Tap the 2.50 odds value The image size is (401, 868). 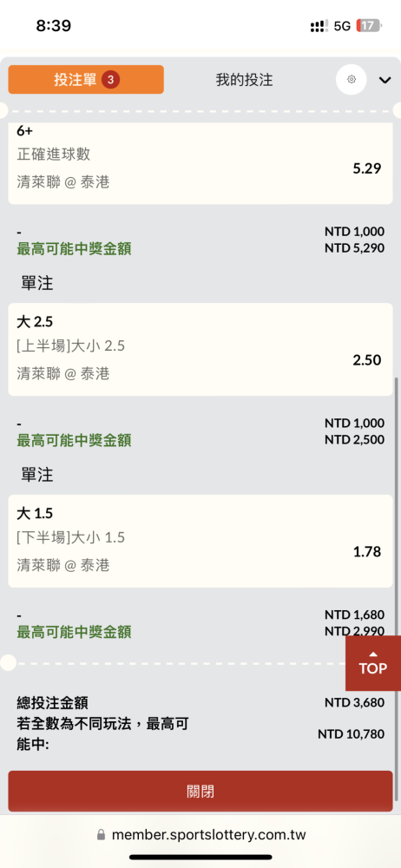(366, 360)
